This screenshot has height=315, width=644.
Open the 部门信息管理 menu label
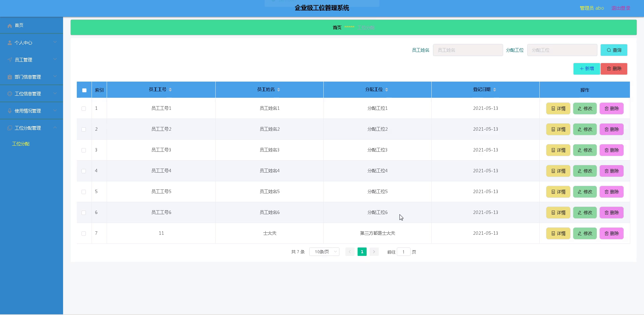click(x=28, y=77)
